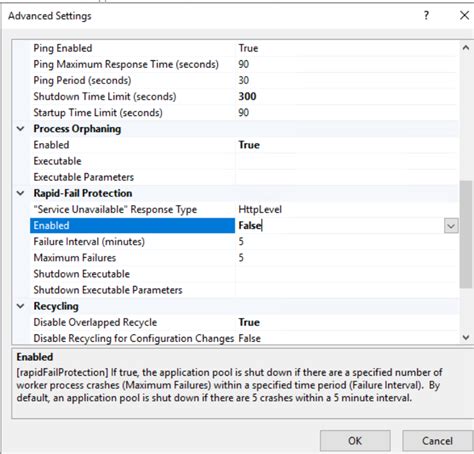Collapse the Process Orphaning section
Screen dimensions: 474x454
pos(21,129)
